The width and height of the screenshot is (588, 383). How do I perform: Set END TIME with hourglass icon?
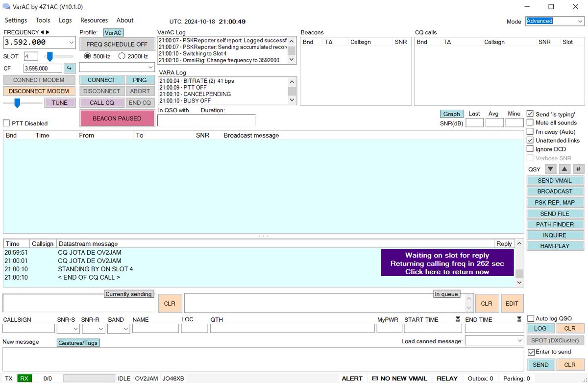tap(519, 319)
